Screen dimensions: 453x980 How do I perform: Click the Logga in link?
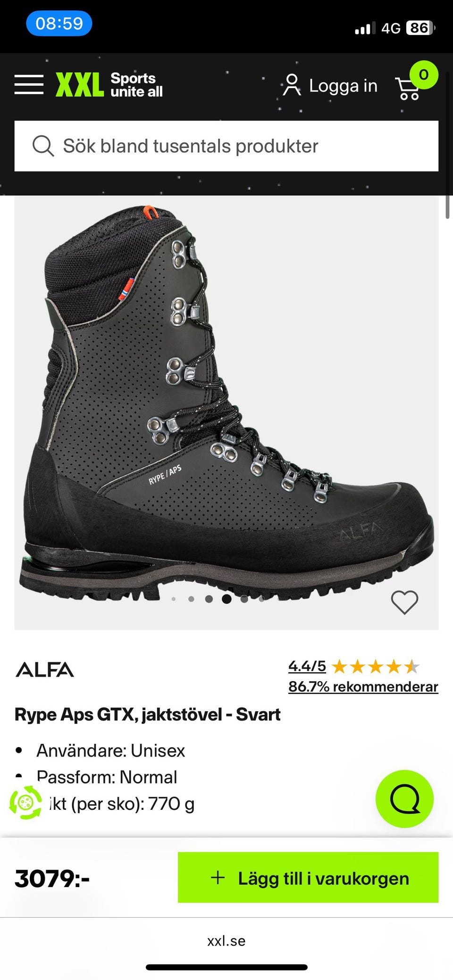coord(343,86)
